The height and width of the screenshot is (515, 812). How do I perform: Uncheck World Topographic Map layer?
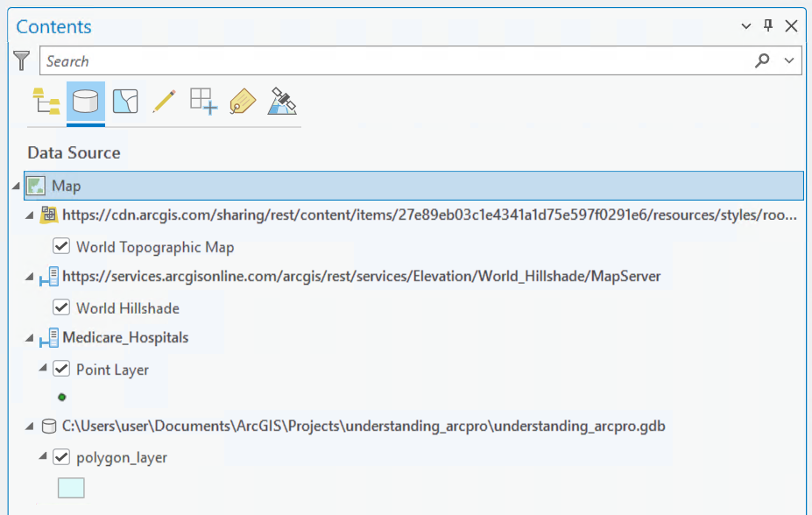click(61, 246)
